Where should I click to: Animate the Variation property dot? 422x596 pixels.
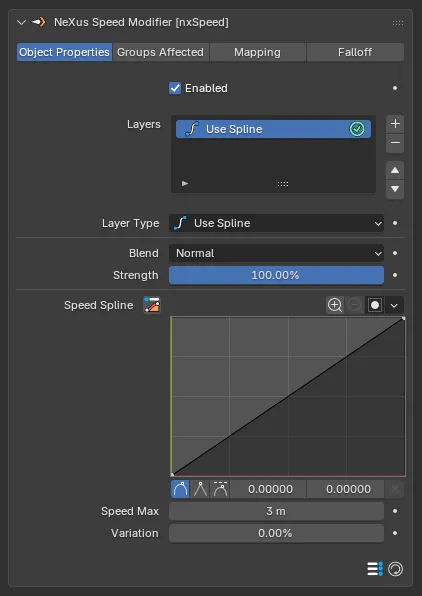pos(395,533)
